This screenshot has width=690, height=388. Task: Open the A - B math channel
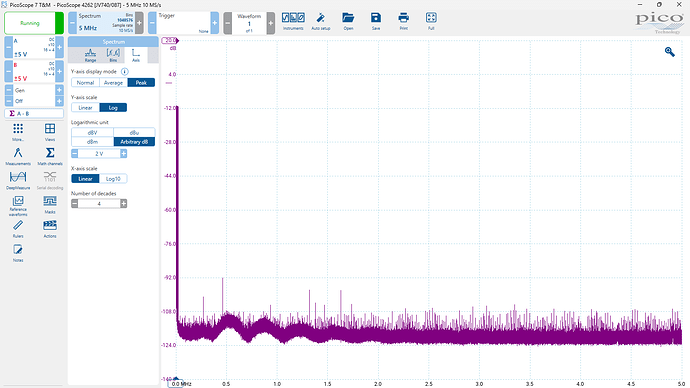click(34, 113)
